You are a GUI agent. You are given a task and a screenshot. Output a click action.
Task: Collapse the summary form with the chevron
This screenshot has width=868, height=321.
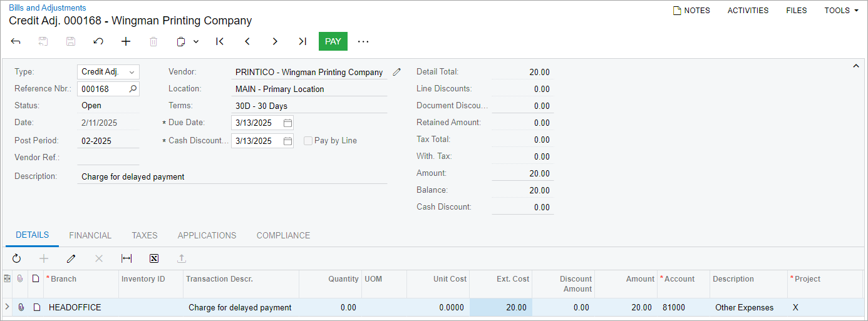click(x=856, y=66)
